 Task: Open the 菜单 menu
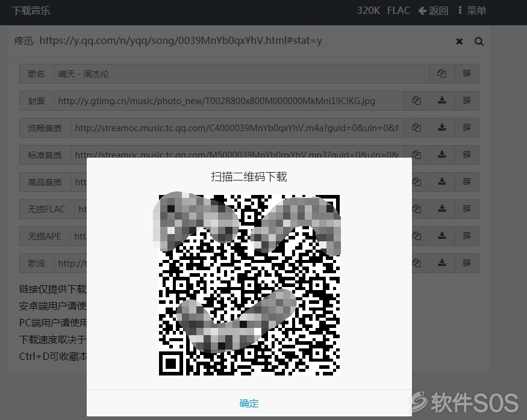[x=472, y=11]
